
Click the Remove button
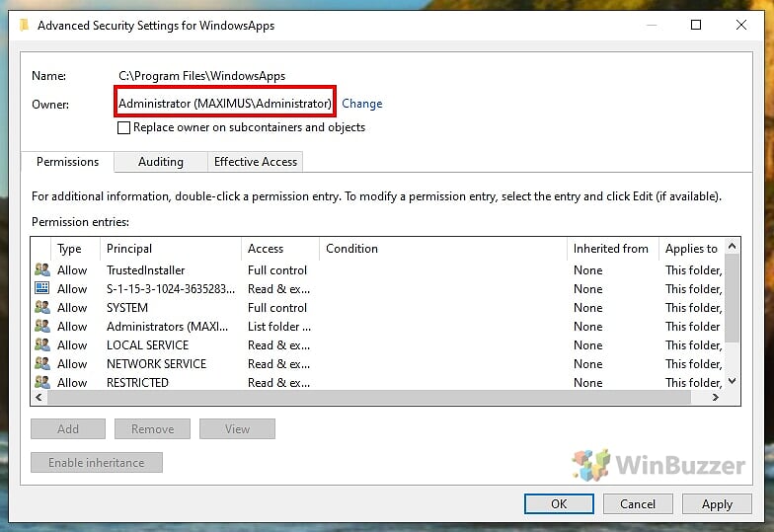pyautogui.click(x=152, y=428)
